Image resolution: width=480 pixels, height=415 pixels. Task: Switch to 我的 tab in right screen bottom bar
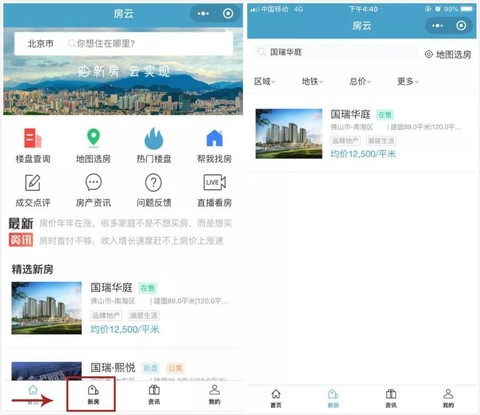pyautogui.click(x=448, y=398)
